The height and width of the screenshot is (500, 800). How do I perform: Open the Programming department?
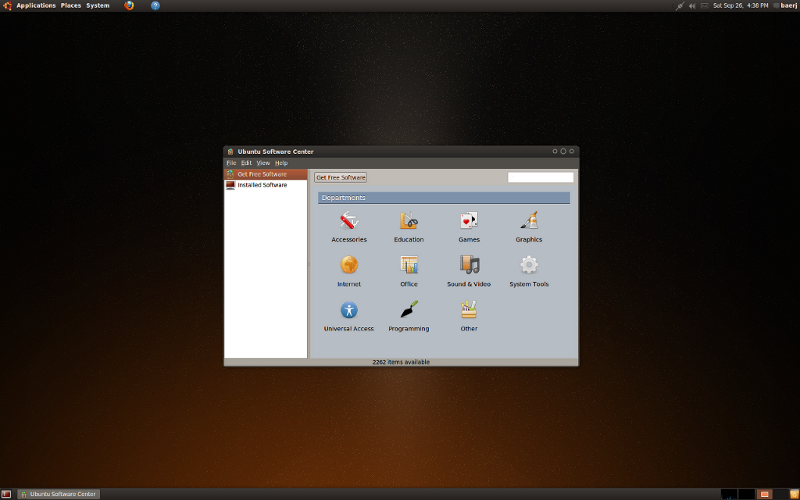409,316
